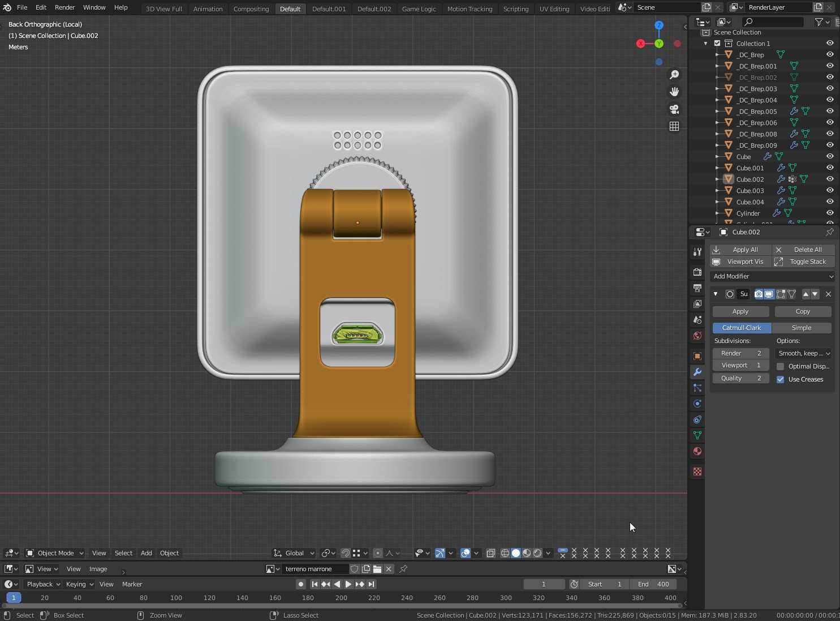Switch to orthographic grid view icon
Viewport: 840px width, 621px height.
click(x=674, y=126)
